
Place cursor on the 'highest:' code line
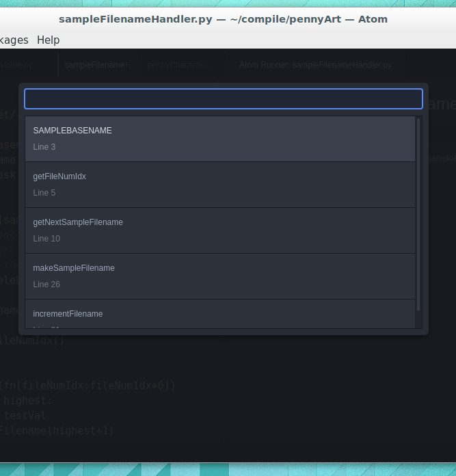27,401
